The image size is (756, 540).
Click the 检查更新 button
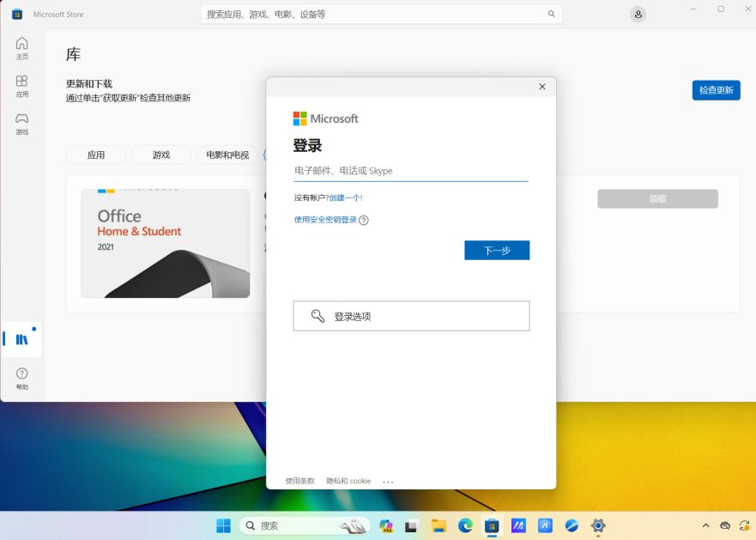coord(716,90)
